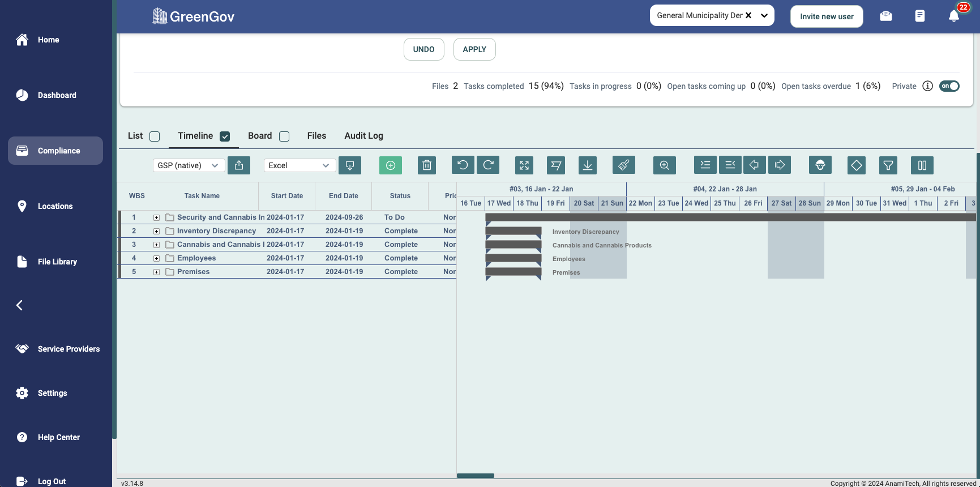
Task: Expand the Inventory Discrepancy task row
Action: 156,231
